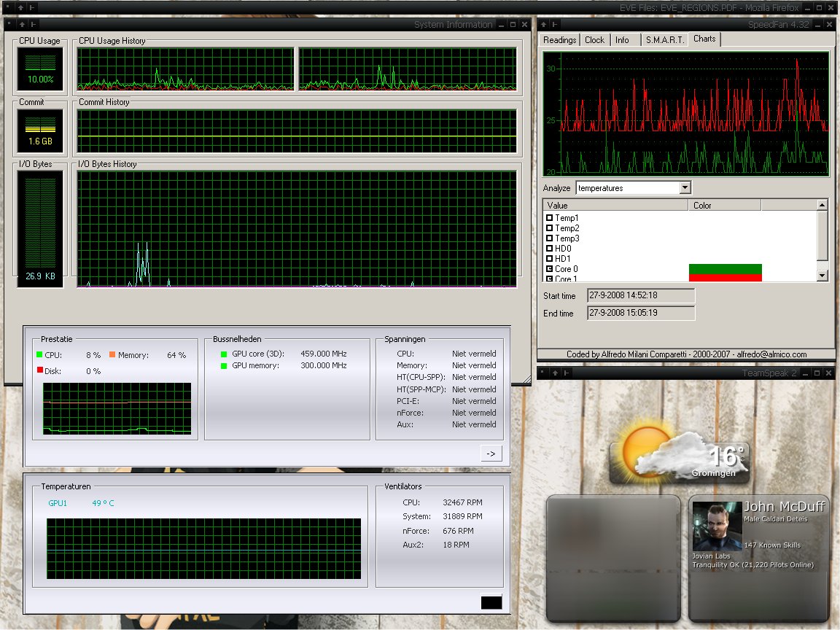The image size is (840, 630).
Task: Open the S.M.A.R.T. tab
Action: (x=664, y=40)
